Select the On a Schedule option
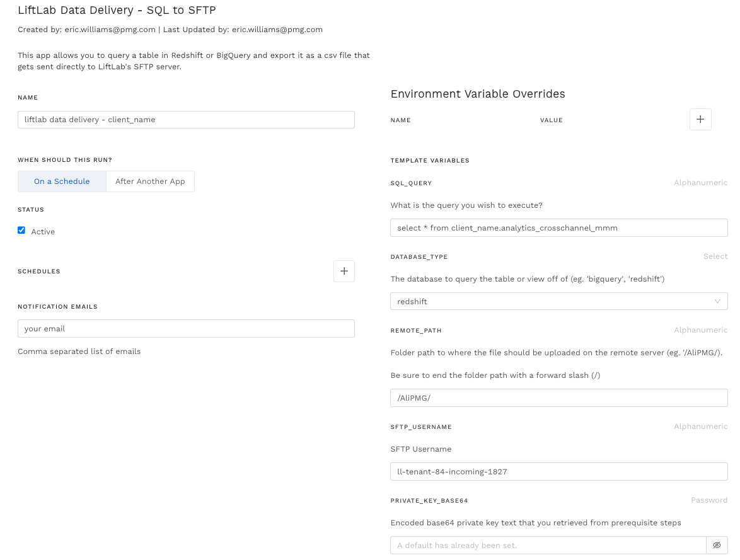Image resolution: width=740 pixels, height=560 pixels. 62,181
